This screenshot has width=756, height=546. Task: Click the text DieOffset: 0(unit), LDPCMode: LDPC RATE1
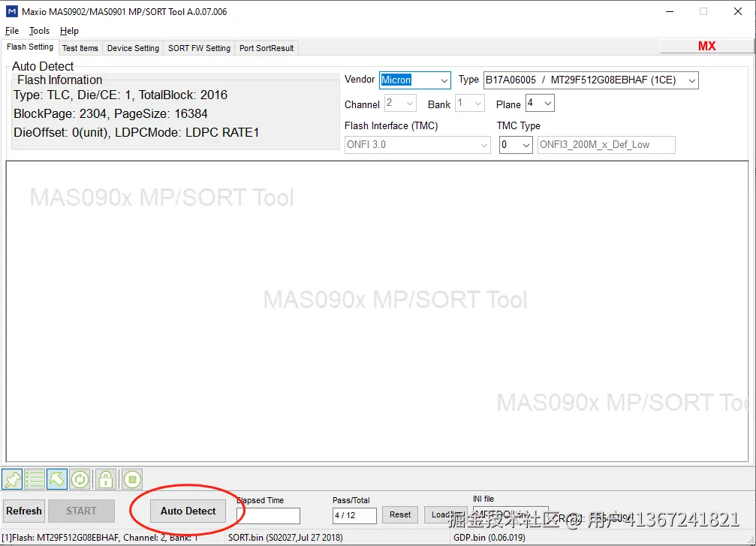[x=137, y=133]
